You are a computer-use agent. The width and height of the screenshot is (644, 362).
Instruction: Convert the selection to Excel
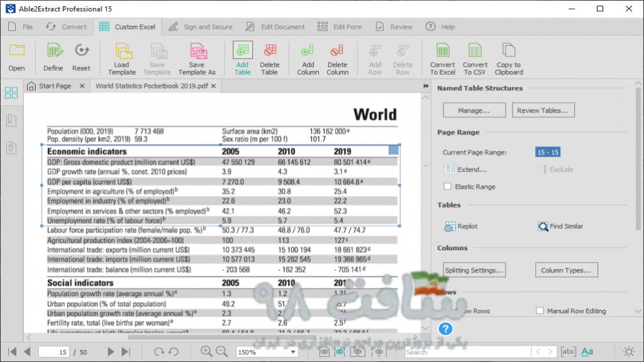tap(442, 59)
